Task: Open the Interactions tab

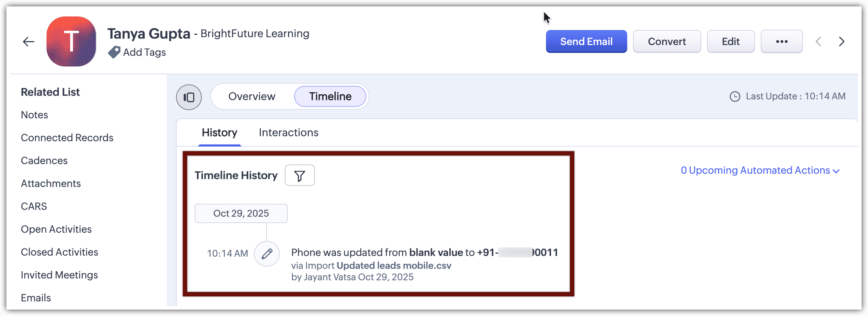Action: pos(288,133)
